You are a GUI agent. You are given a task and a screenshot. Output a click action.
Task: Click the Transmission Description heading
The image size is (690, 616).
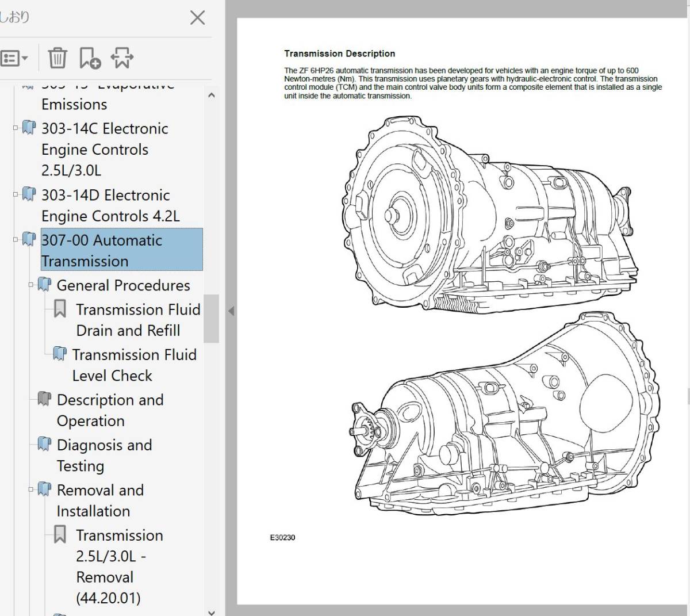[340, 53]
